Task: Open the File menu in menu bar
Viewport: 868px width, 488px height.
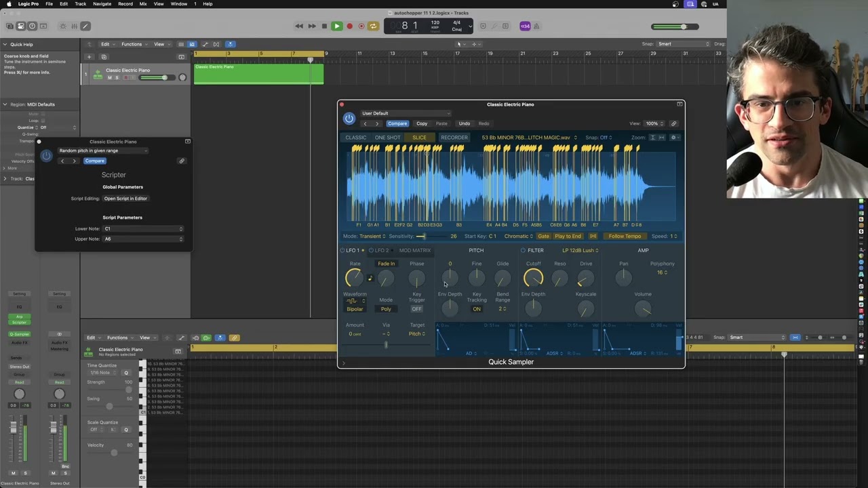Action: click(49, 4)
